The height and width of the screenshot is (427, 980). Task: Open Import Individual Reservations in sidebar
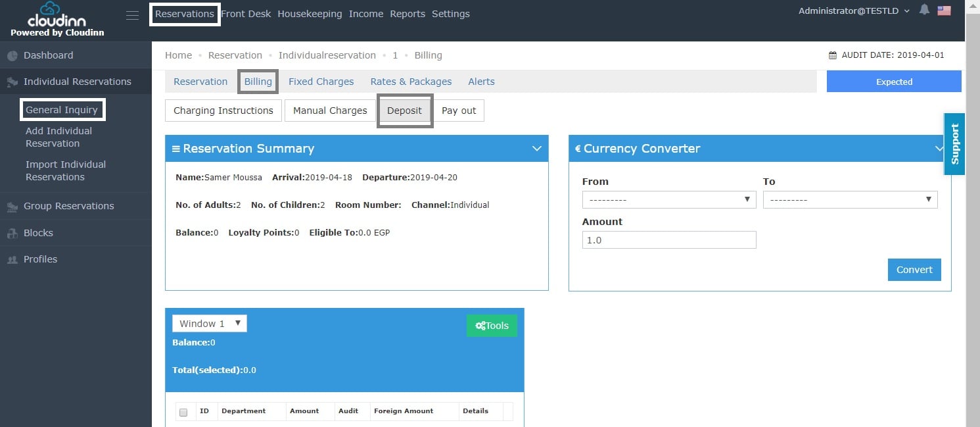(66, 170)
